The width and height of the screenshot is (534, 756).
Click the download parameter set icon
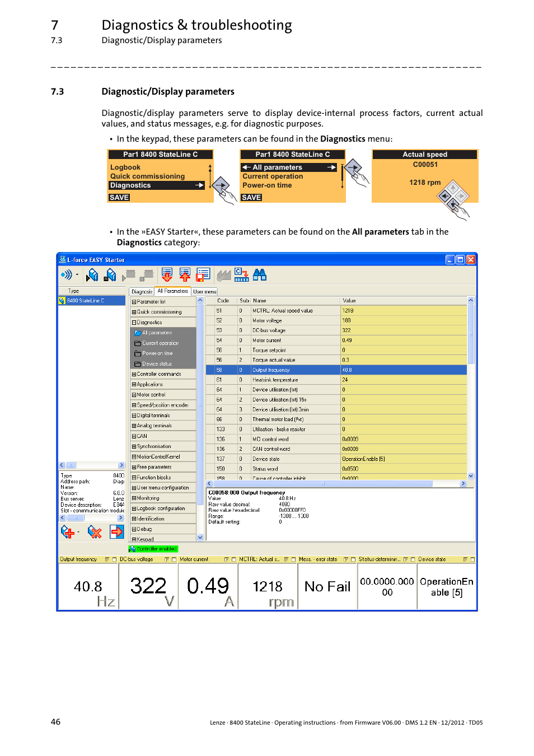(167, 274)
